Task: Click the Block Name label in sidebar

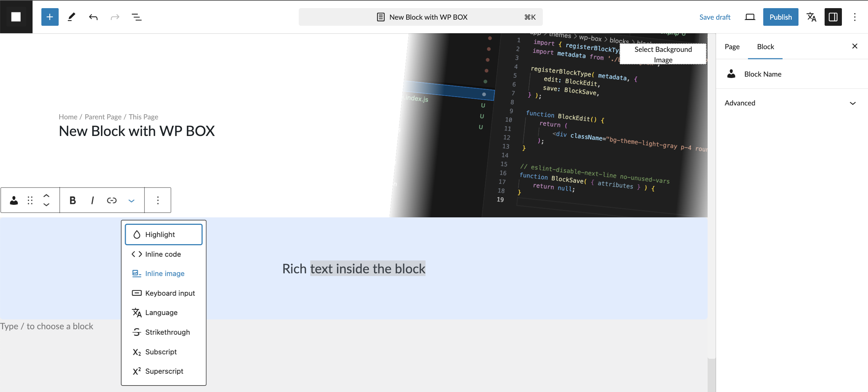Action: (763, 74)
